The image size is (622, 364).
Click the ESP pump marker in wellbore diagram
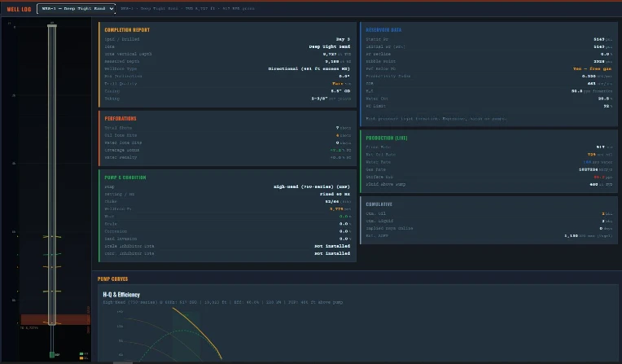[x=52, y=354]
